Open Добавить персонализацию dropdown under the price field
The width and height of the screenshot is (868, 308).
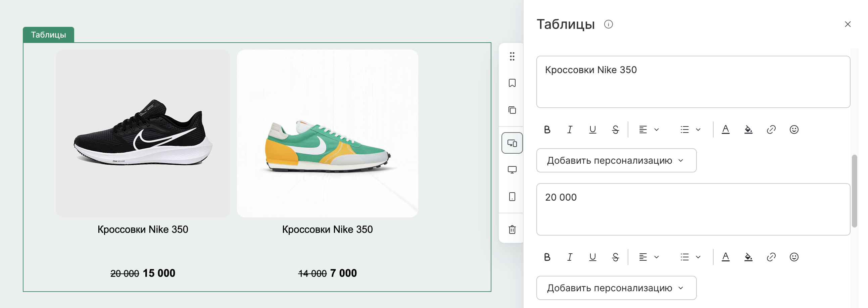[616, 288]
